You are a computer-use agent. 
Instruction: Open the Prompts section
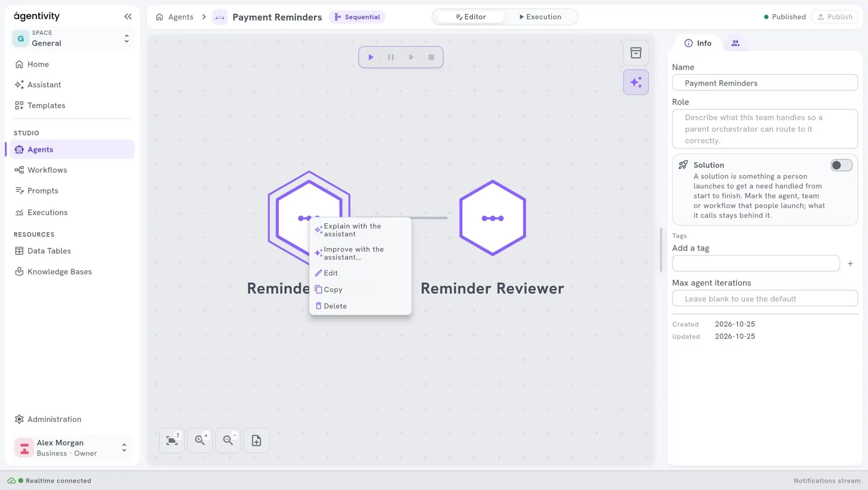pyautogui.click(x=72, y=191)
